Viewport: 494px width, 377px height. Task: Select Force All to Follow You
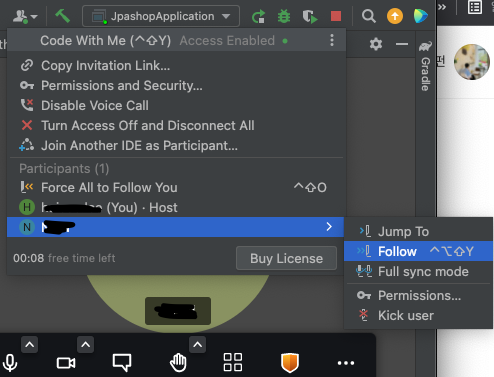click(175, 188)
